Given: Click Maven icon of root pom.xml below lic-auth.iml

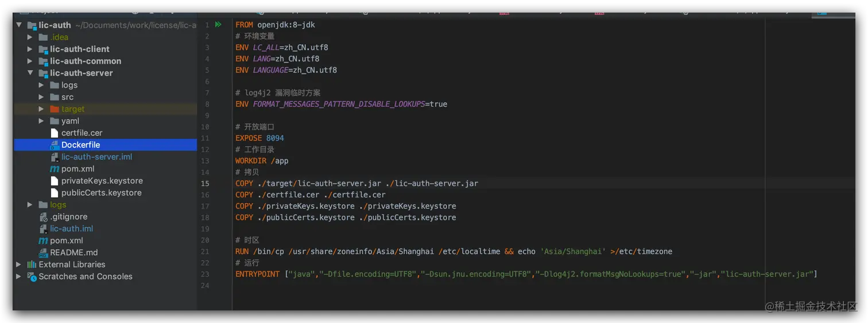Looking at the screenshot, I should click(43, 241).
